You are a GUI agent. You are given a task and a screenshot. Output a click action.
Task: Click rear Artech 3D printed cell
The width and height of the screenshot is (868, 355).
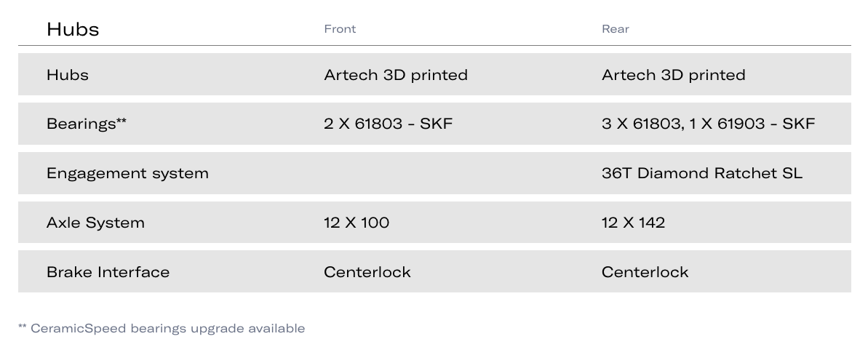click(x=673, y=75)
